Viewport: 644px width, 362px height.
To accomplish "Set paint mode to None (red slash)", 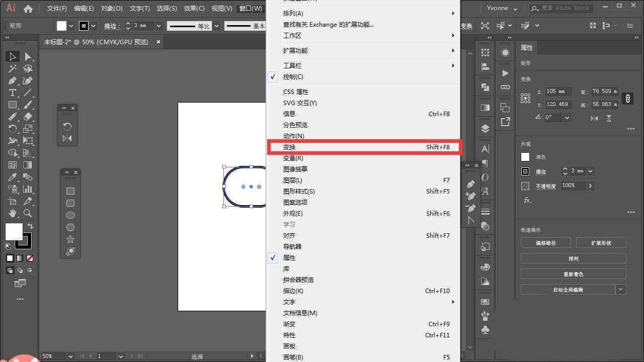I will (x=30, y=258).
